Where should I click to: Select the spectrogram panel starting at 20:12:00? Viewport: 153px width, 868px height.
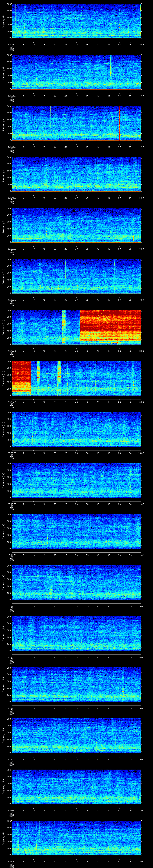tap(77, 582)
